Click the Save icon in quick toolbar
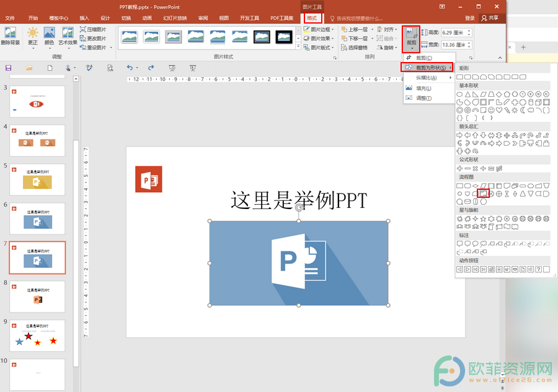 tap(9, 68)
